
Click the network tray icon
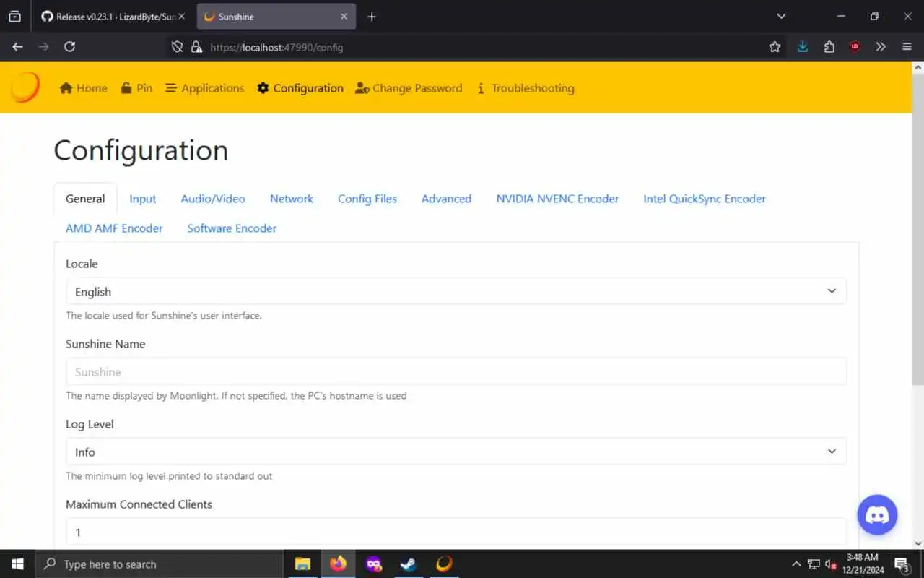point(814,564)
